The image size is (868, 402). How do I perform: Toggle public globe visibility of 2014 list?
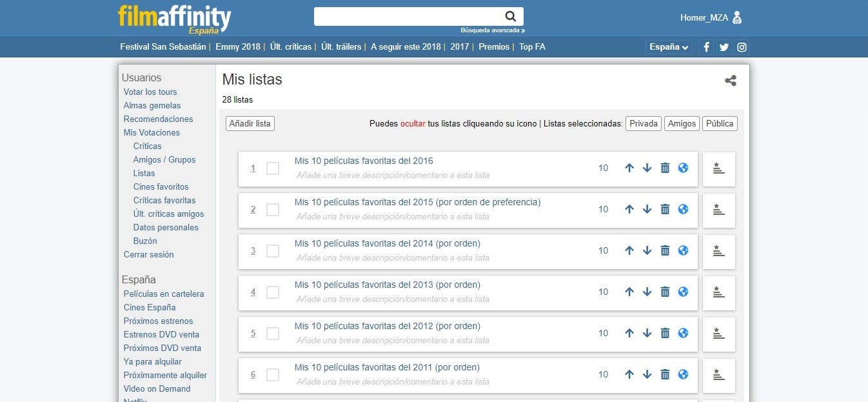tap(683, 250)
